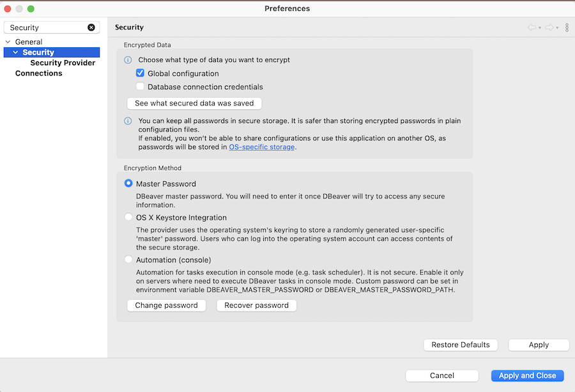Clear the Security search filter text
Image resolution: width=575 pixels, height=392 pixels.
91,27
